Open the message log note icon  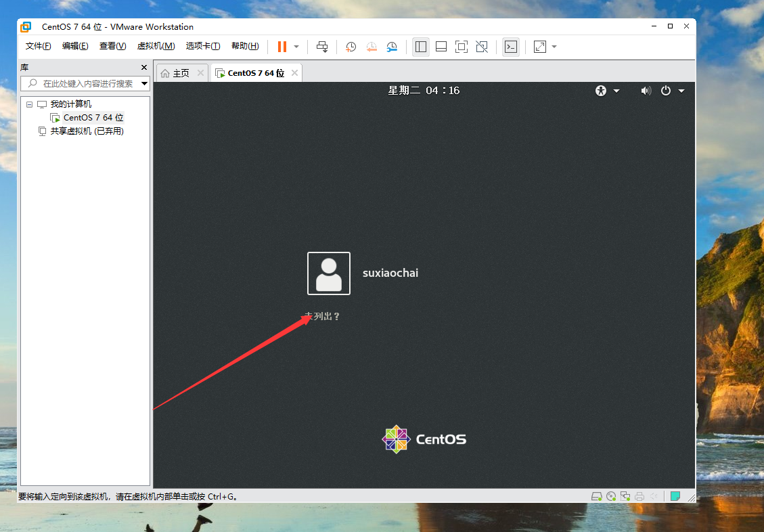click(x=675, y=496)
